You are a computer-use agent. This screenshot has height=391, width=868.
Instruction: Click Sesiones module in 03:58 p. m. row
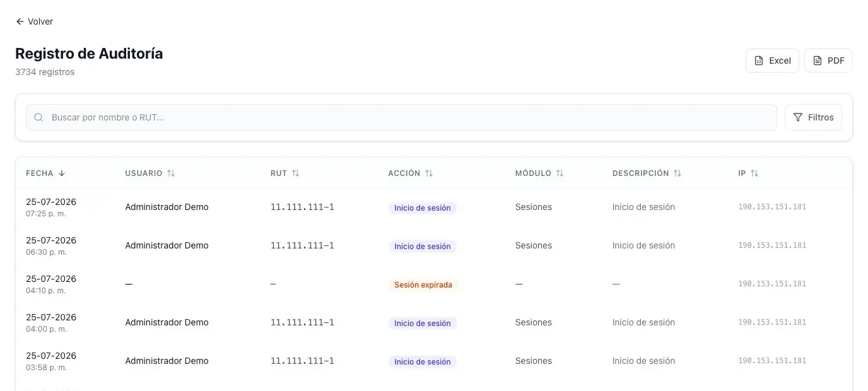(x=534, y=361)
